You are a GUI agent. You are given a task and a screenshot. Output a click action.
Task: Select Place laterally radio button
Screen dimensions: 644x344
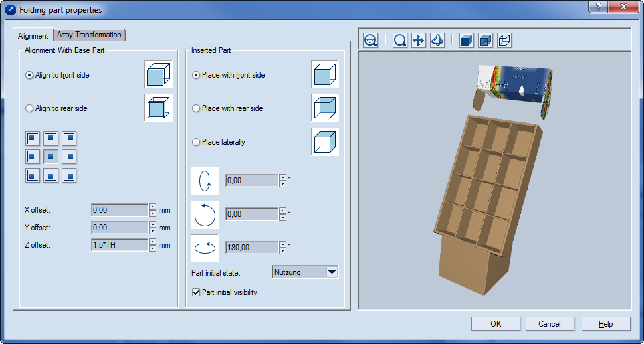196,142
